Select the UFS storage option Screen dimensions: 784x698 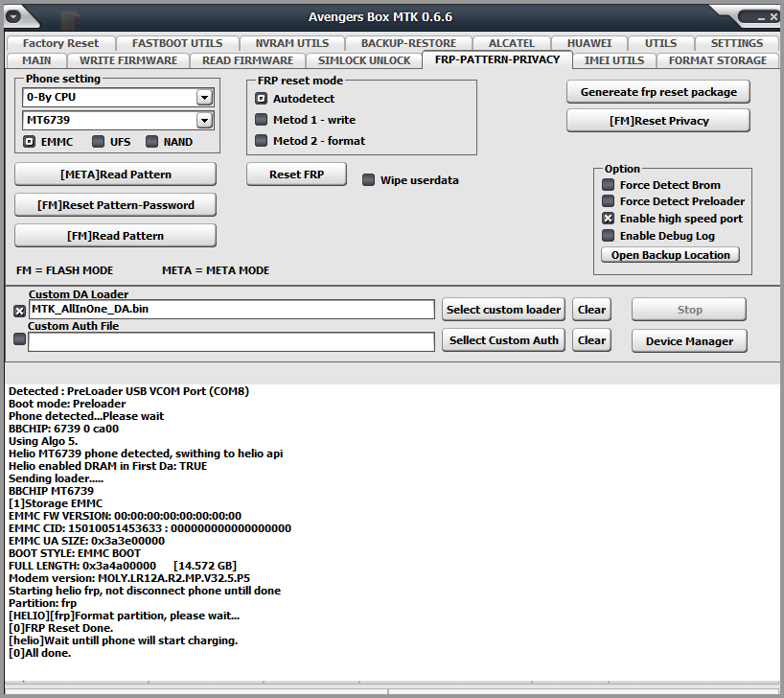tap(99, 142)
